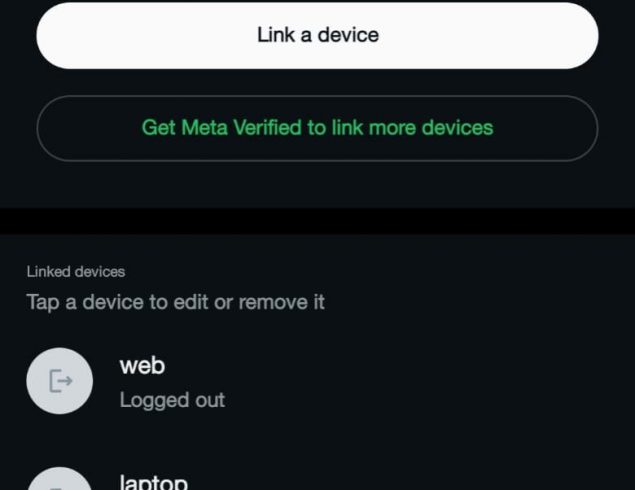Tap the circle icon next to laptop
The width and height of the screenshot is (635, 490).
coord(60,479)
